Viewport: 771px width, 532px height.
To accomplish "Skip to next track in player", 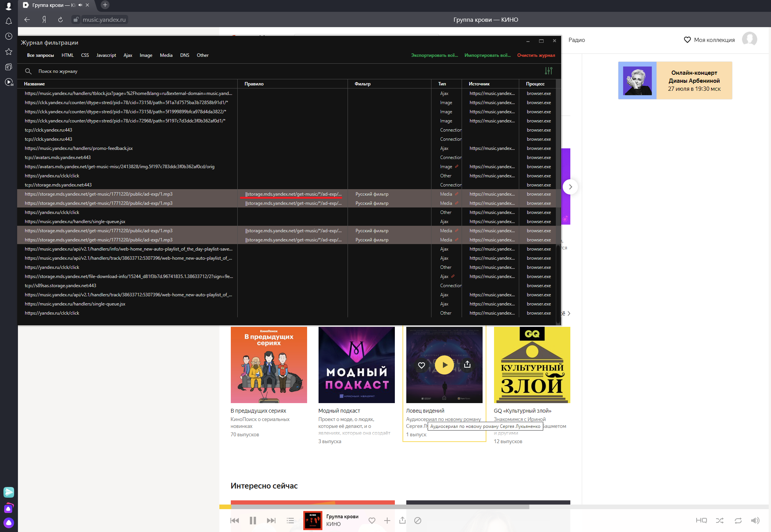I will tap(271, 521).
